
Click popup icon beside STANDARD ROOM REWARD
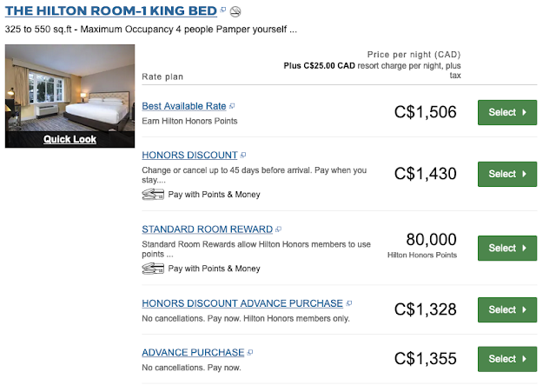point(278,229)
